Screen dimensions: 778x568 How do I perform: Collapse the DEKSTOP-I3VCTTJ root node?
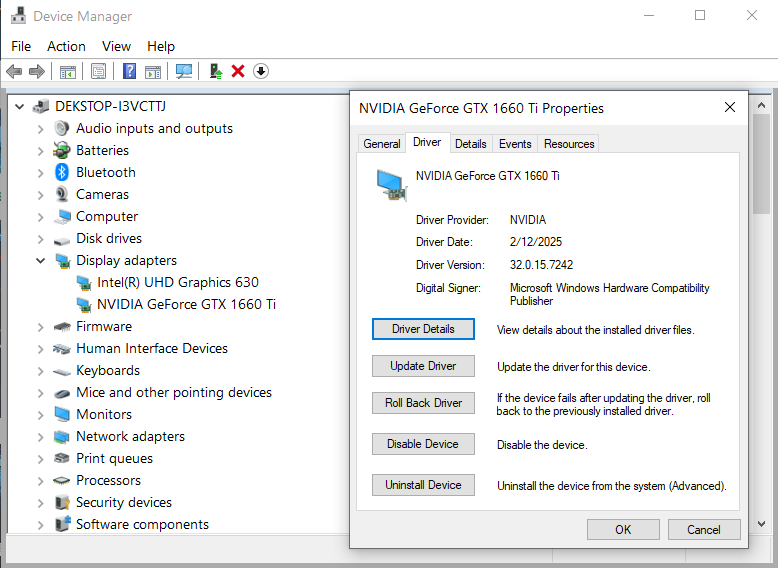point(19,107)
